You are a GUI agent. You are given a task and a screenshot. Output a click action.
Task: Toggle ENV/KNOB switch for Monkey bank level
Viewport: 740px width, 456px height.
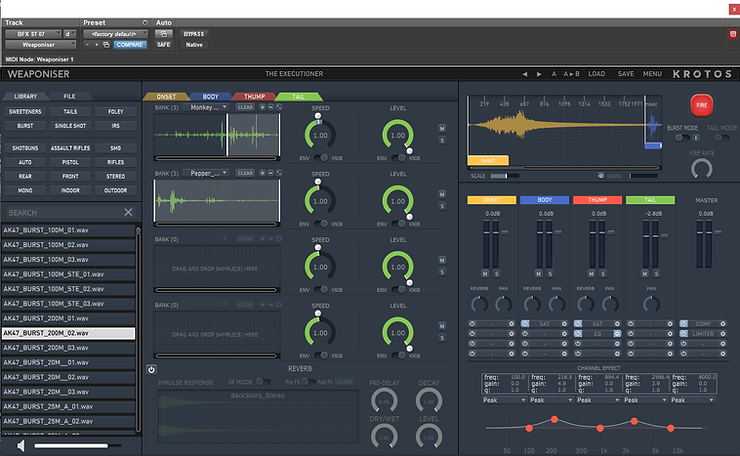pos(398,158)
